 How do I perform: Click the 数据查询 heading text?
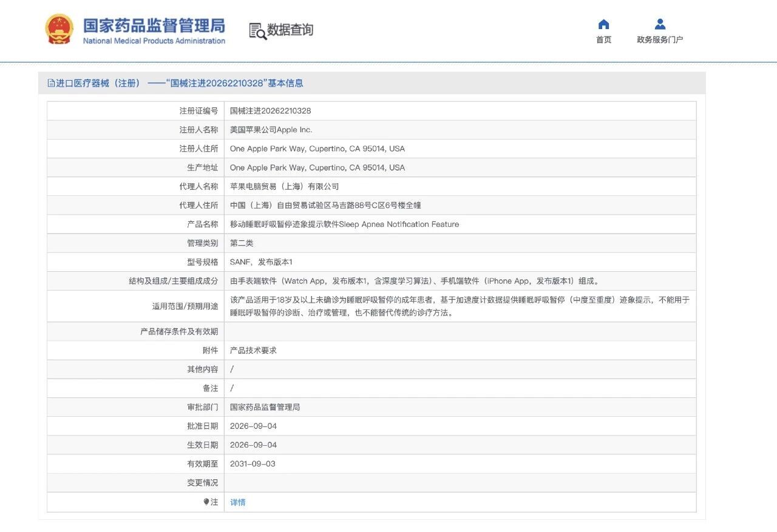[290, 30]
